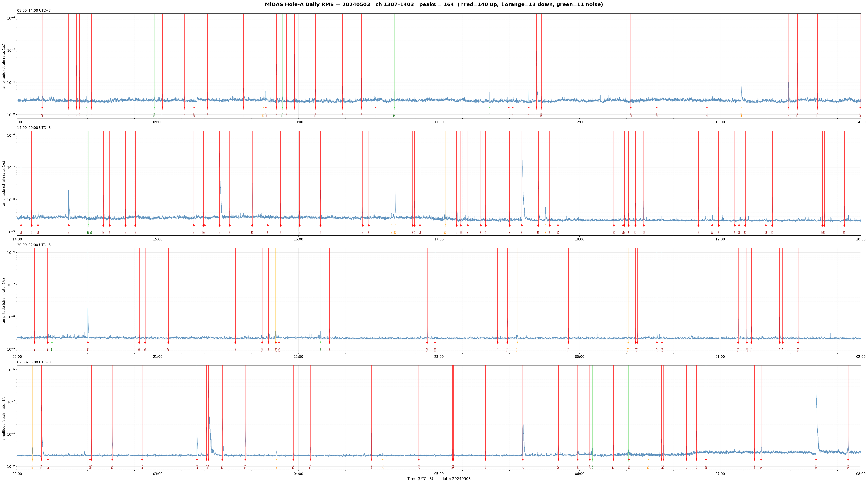Click the amplitude y-axis label of the 02:00–08:00 panel

pyautogui.click(x=4, y=418)
